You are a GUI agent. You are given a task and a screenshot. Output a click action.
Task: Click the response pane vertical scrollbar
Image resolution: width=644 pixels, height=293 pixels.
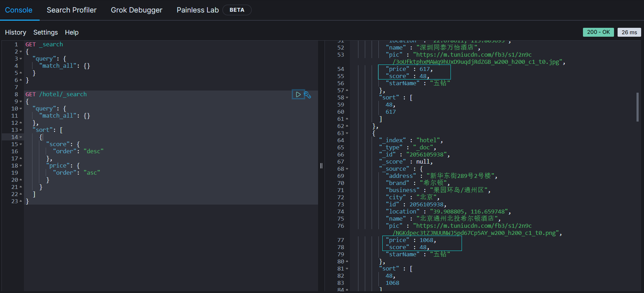637,107
